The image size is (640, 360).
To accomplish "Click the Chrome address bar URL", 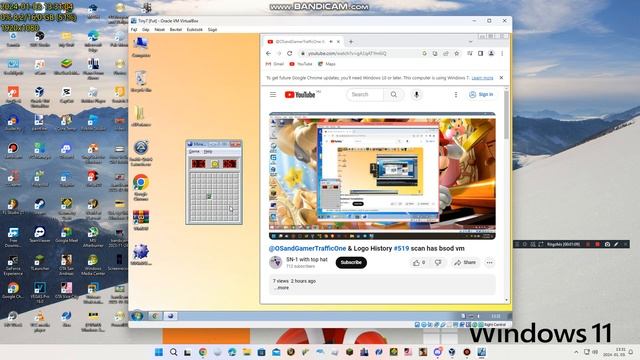I will point(347,53).
